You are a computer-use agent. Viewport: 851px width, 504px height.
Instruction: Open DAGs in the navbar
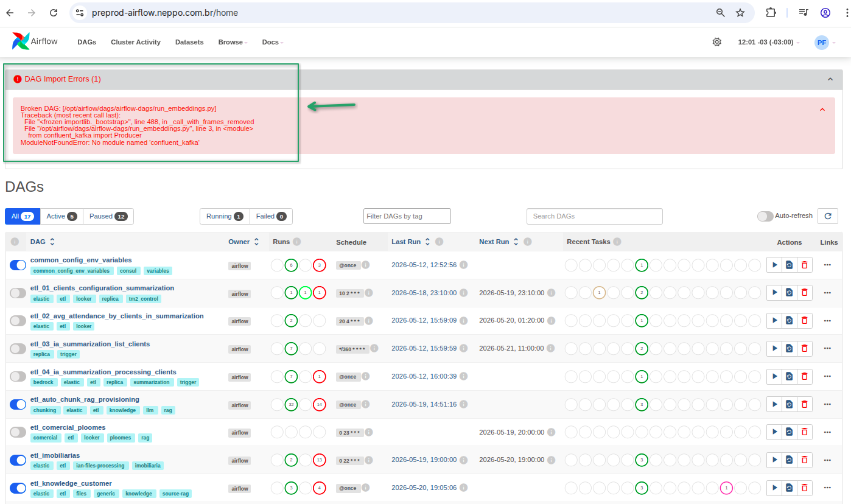[x=87, y=42]
